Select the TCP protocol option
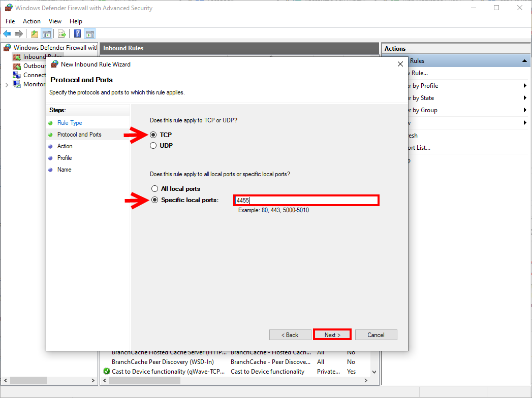Screen dimensions: 532x398 coord(153,135)
